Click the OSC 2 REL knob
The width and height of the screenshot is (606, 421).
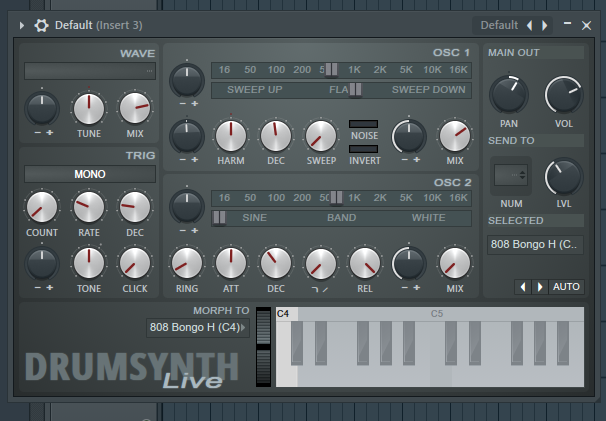[x=364, y=263]
